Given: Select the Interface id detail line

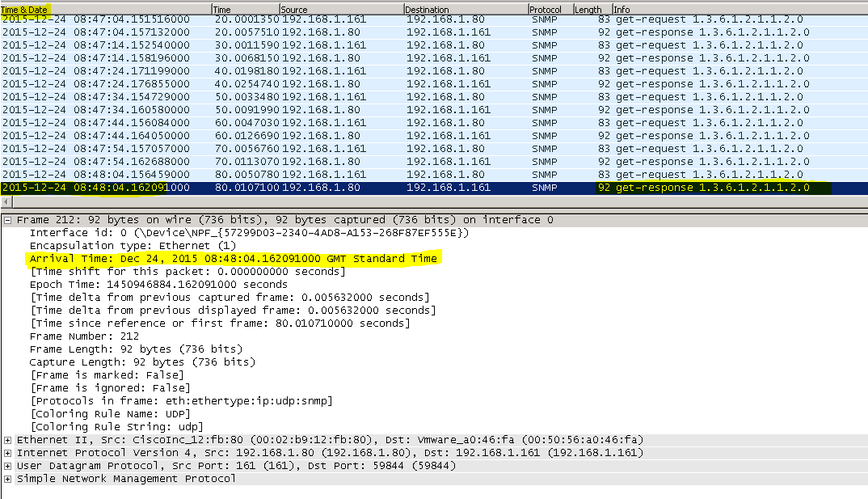Looking at the screenshot, I should tap(249, 233).
